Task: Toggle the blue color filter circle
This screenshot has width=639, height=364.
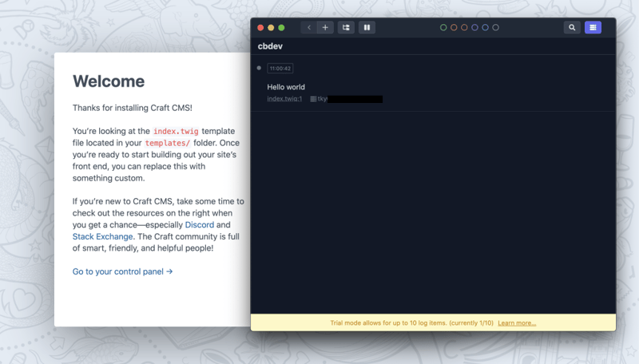Action: [x=485, y=27]
